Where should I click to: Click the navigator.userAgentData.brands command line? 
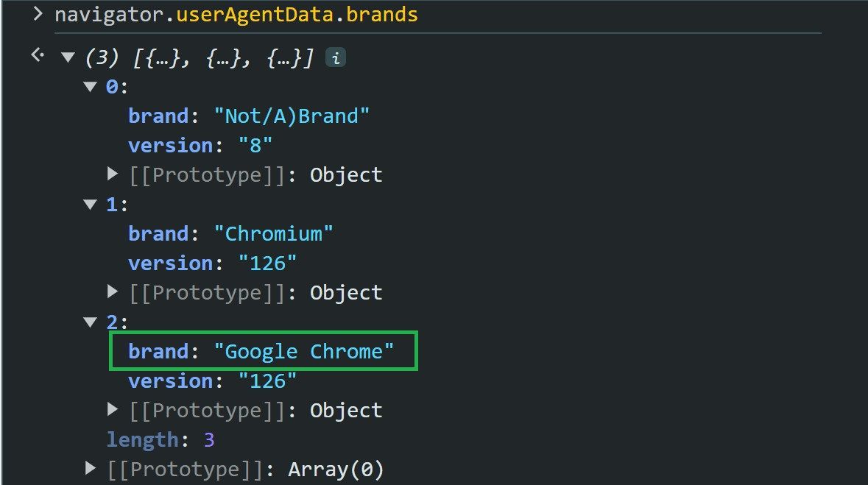pyautogui.click(x=236, y=15)
